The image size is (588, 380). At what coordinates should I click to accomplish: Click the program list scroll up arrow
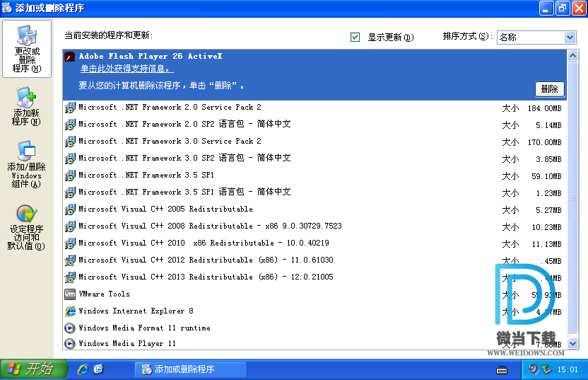[572, 56]
